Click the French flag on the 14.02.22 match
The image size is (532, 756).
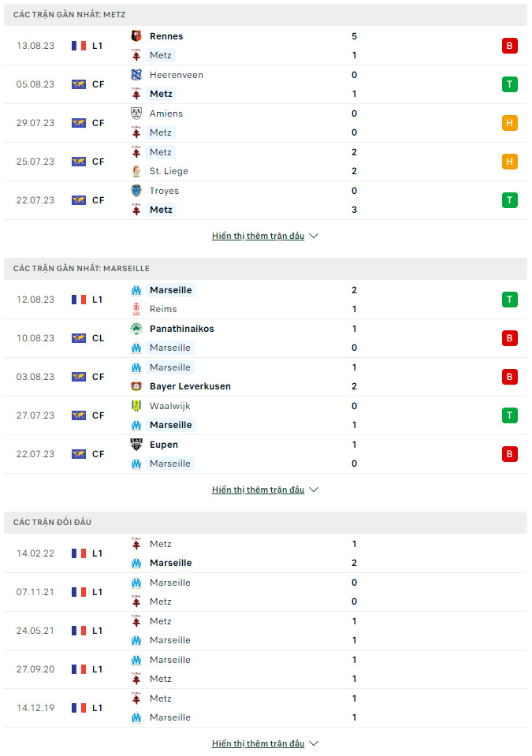click(79, 553)
